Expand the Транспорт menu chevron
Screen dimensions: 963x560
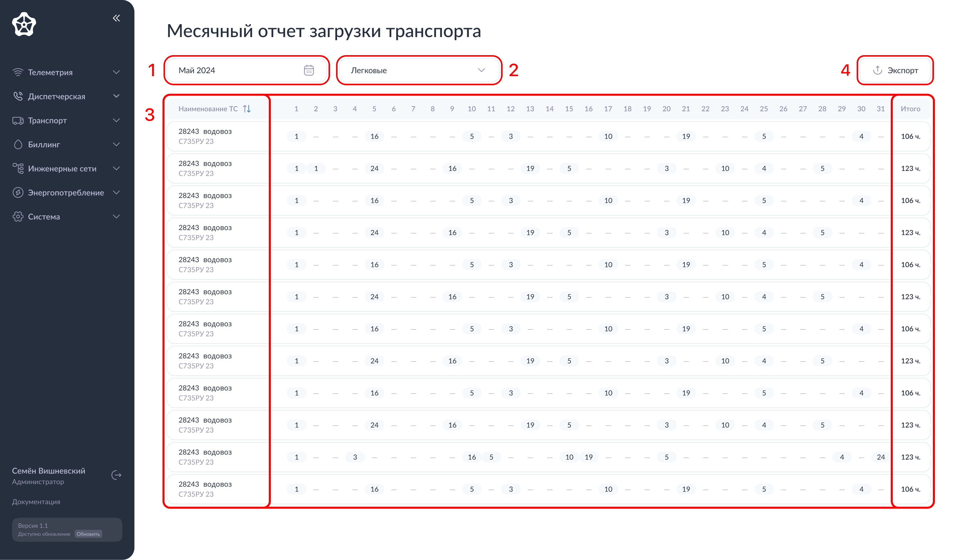click(117, 120)
